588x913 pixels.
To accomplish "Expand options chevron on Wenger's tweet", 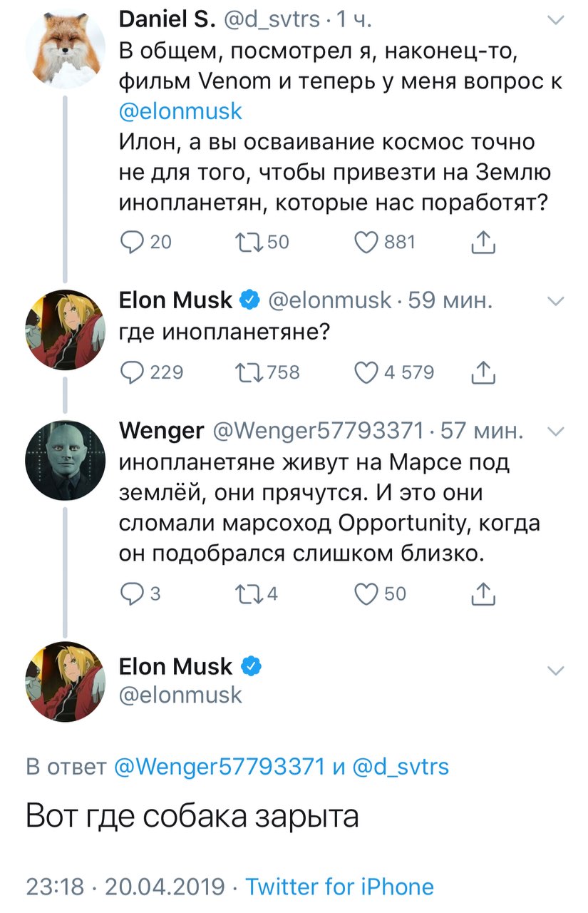I will [555, 431].
